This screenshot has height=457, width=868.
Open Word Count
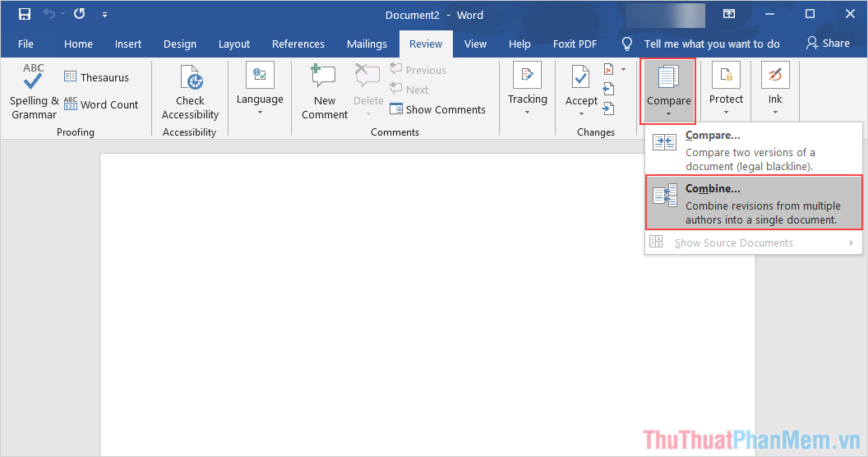coord(101,104)
